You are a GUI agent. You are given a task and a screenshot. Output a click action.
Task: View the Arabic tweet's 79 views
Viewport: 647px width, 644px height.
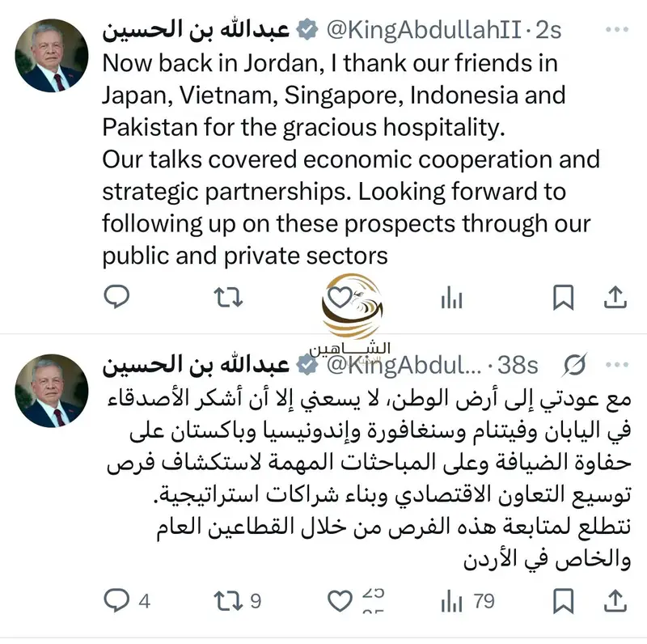451,600
